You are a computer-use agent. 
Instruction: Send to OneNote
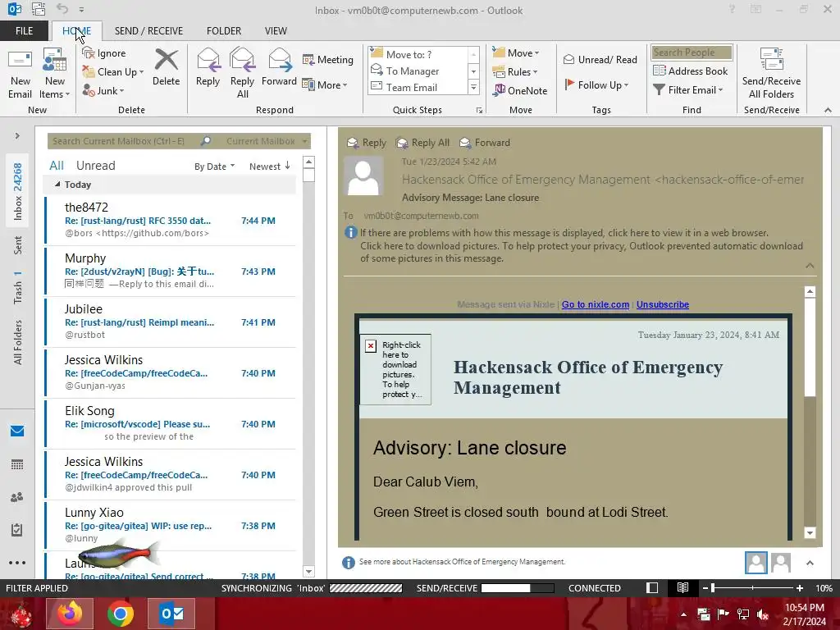(x=521, y=90)
